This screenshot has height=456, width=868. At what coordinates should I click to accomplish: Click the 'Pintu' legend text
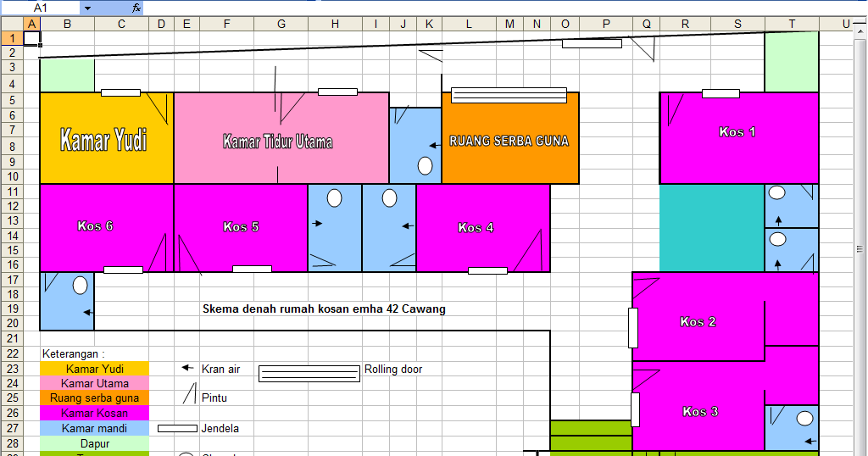[214, 398]
